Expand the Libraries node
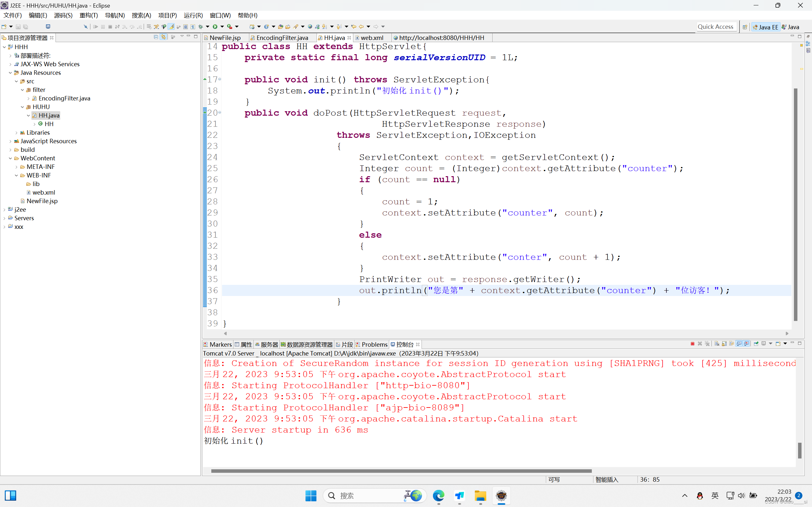 point(16,133)
